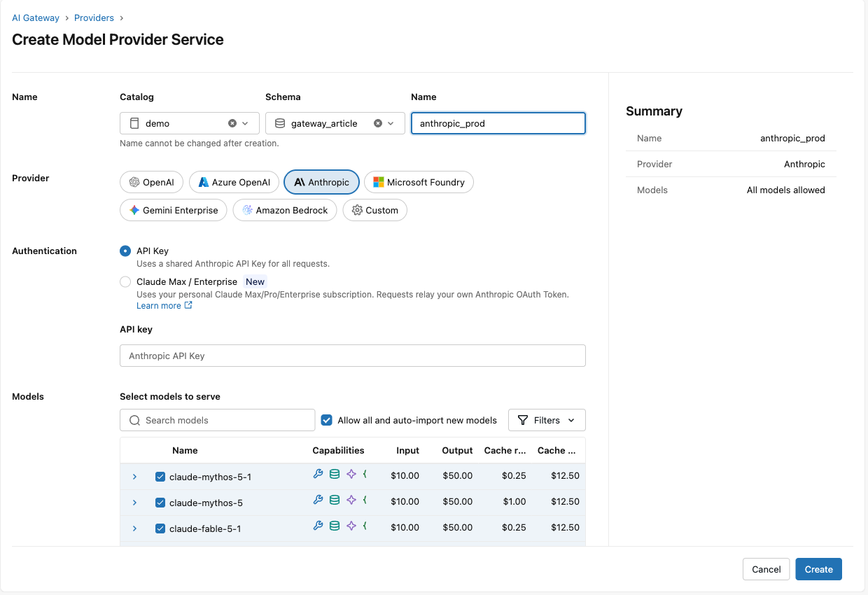Click the Create button
The width and height of the screenshot is (868, 595).
tap(819, 569)
